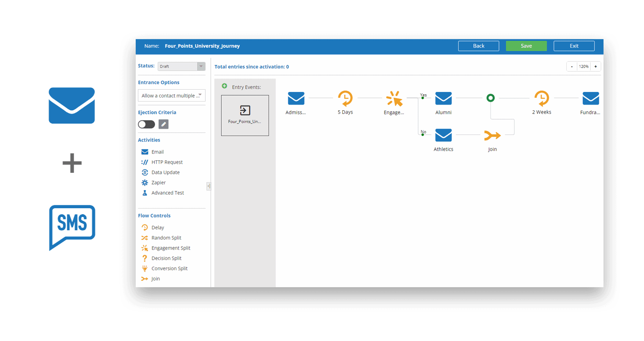Click the Join node on canvas
Viewport: 644px width, 341px height.
(492, 136)
